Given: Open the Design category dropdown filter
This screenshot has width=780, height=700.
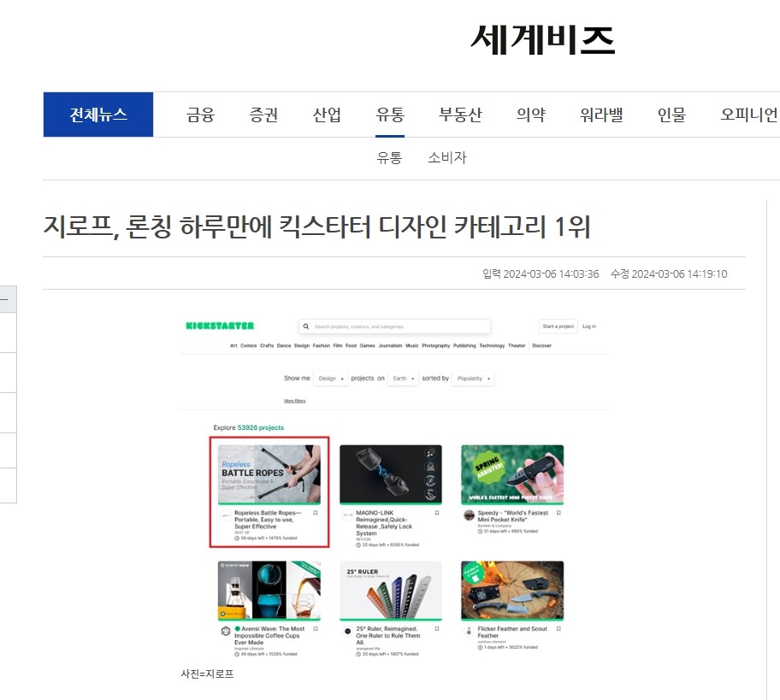Looking at the screenshot, I should (331, 379).
